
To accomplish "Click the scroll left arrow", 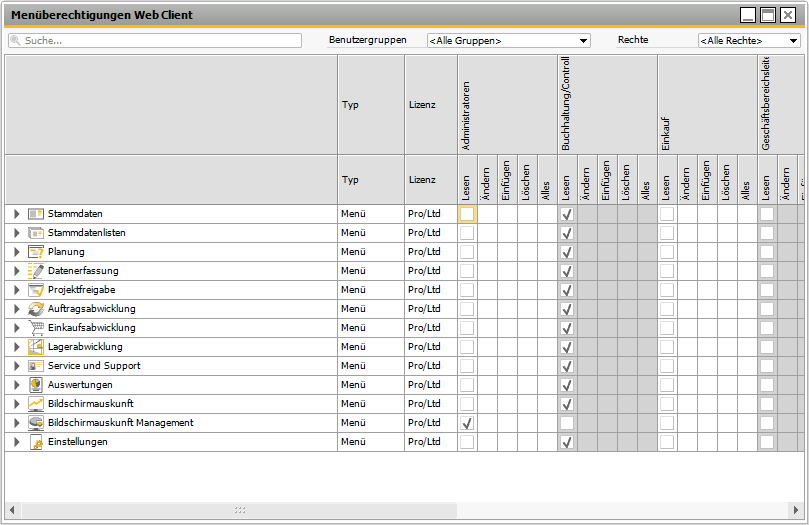I will tap(12, 510).
